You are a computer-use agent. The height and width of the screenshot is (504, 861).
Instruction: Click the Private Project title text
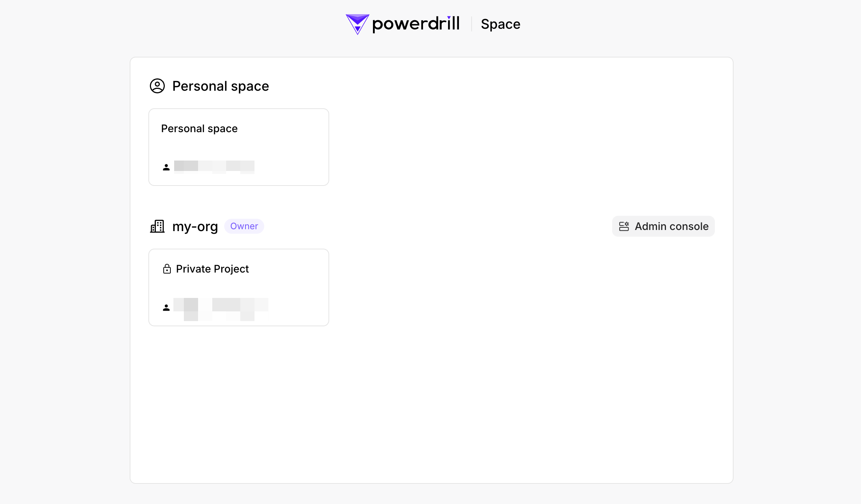coord(212,269)
